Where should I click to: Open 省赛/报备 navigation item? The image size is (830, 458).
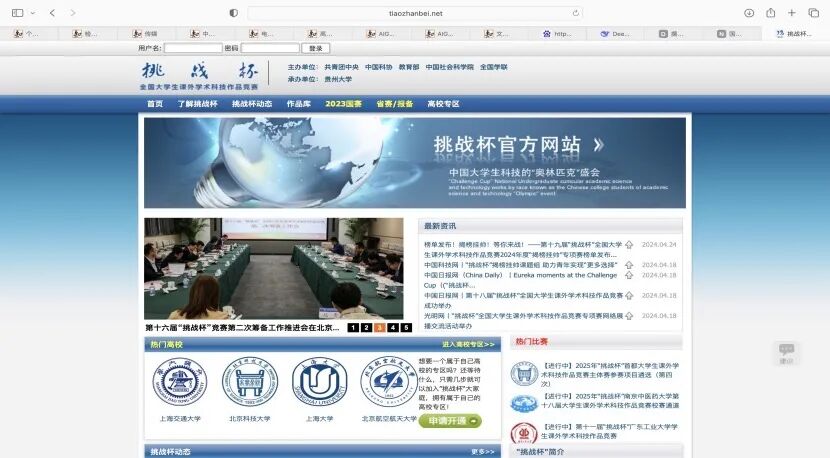point(394,104)
